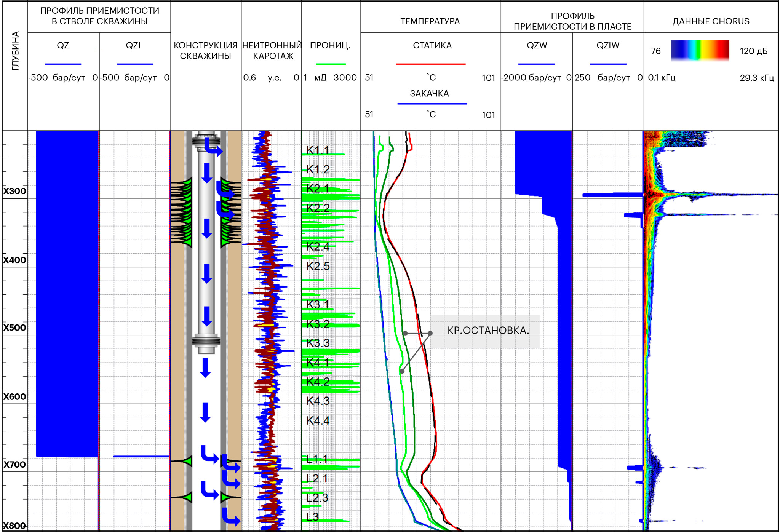
Task: Click the КР.ОСТАНОВКА annotation label
Action: pos(488,331)
